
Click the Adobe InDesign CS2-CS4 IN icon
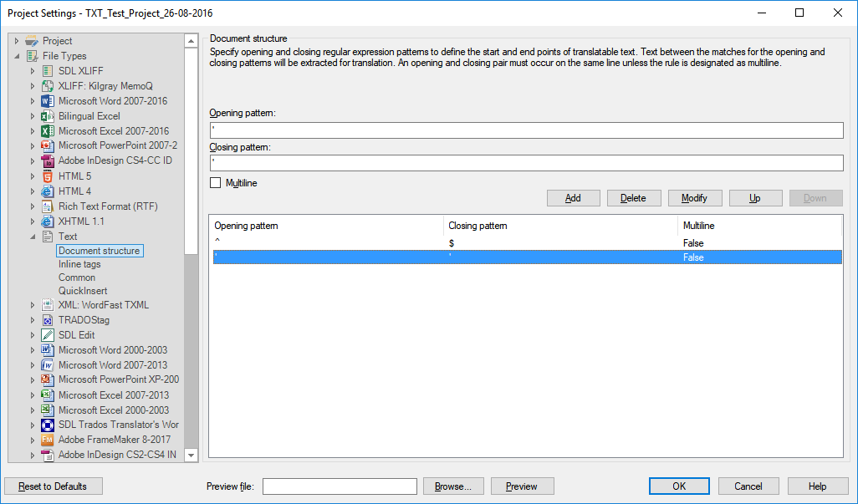point(48,455)
